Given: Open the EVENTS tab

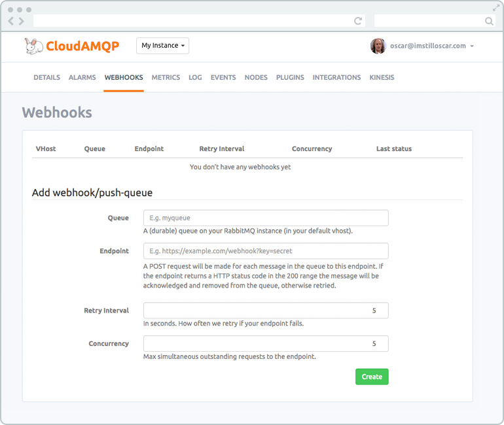Looking at the screenshot, I should click(223, 77).
